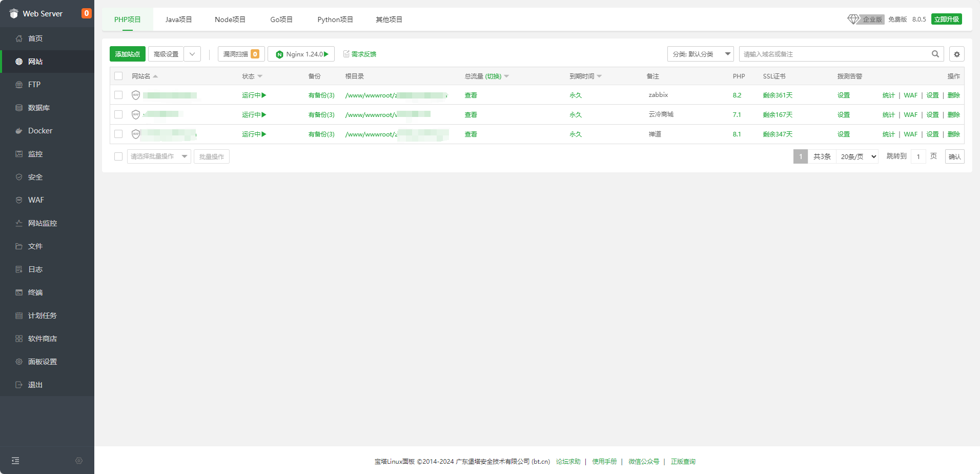Open the 请选择批量操作 dropdown
Screen dimensions: 980x474
(x=159, y=156)
